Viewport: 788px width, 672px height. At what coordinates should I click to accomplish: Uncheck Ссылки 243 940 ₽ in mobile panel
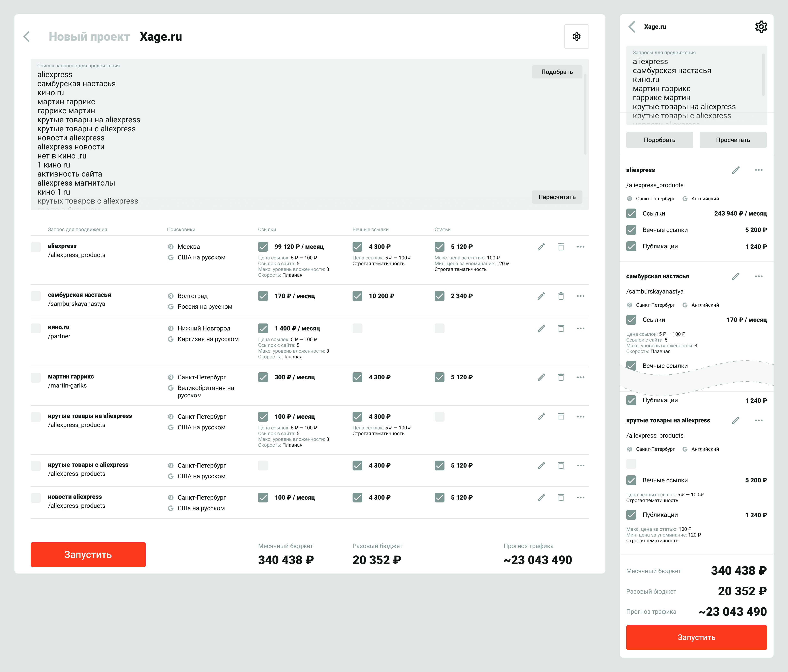pos(631,213)
